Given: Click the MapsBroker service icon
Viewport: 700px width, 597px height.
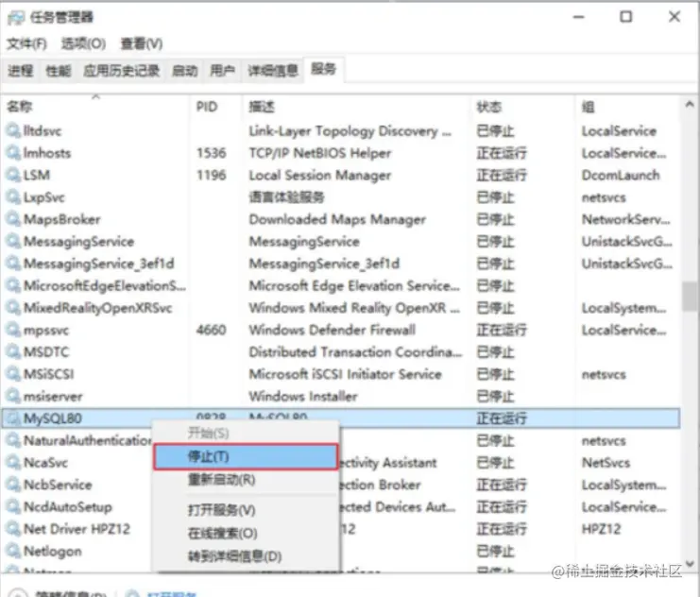Looking at the screenshot, I should (13, 219).
